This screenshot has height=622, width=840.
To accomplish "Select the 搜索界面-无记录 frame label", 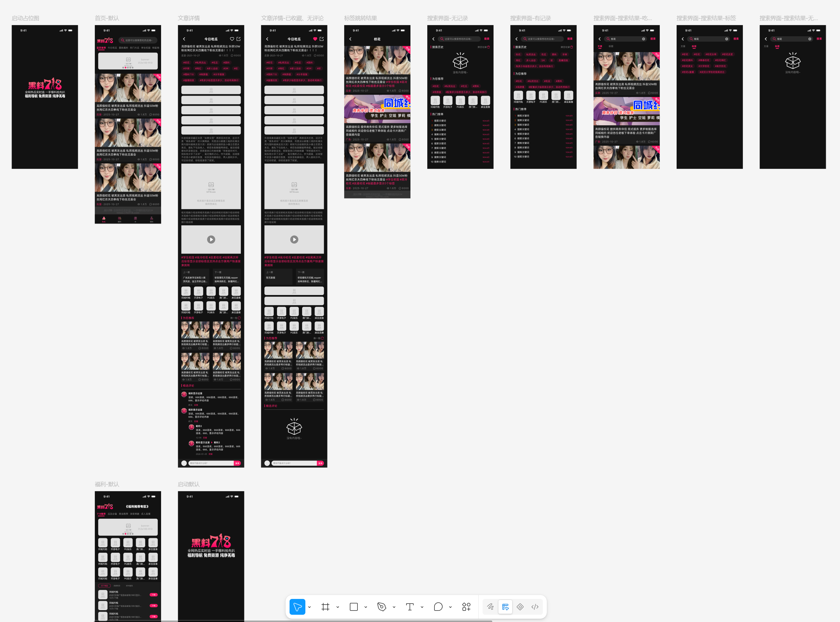I will pyautogui.click(x=447, y=18).
